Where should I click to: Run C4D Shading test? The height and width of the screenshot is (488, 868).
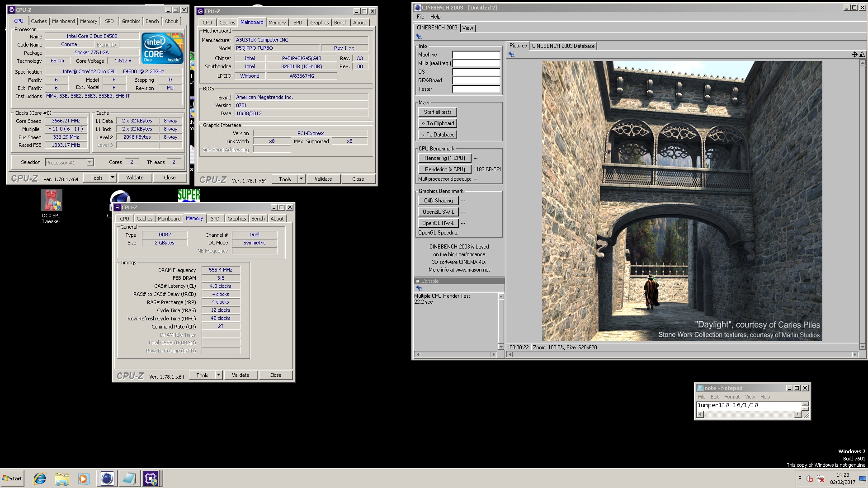tap(439, 201)
